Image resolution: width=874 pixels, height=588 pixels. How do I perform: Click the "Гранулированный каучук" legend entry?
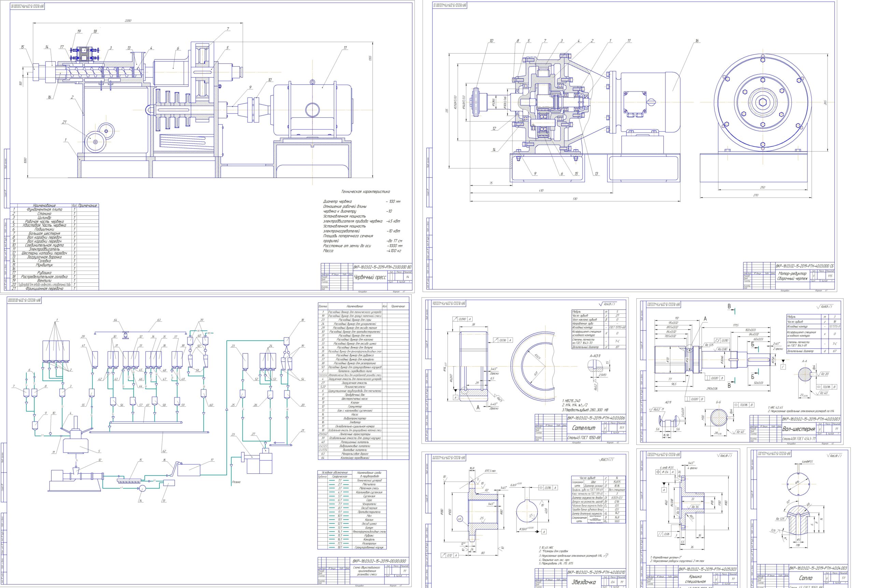369,547
